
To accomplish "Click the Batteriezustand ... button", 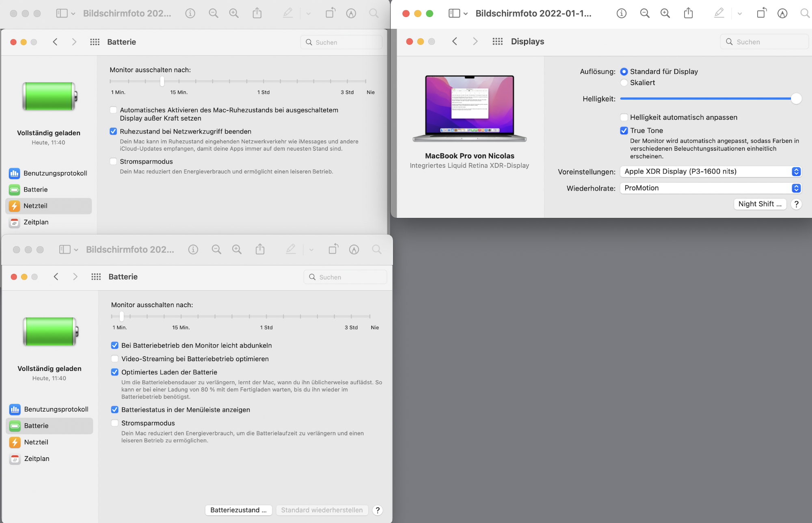I will [x=238, y=510].
